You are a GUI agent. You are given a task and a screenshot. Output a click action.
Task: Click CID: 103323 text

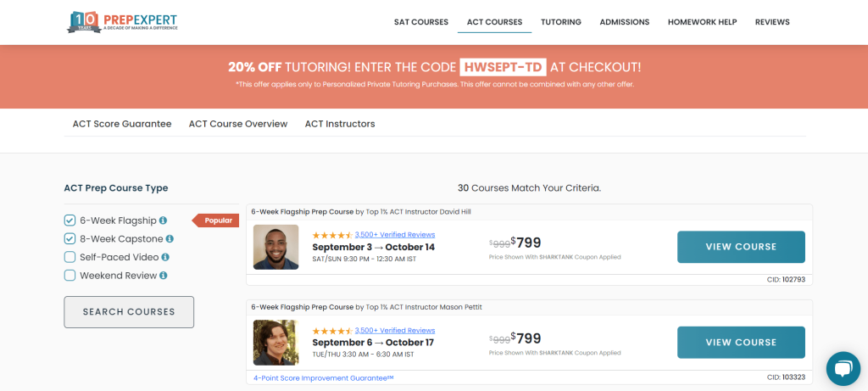click(786, 377)
